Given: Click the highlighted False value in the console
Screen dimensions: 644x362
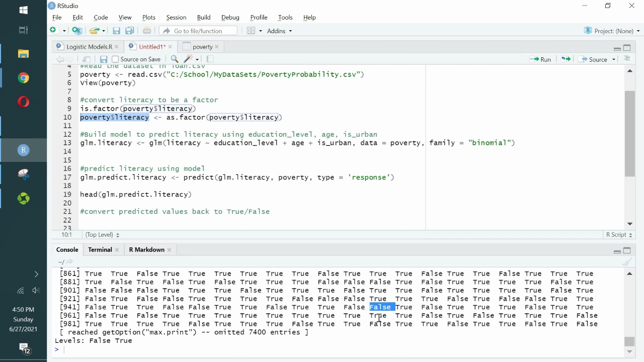Looking at the screenshot, I should coord(382,307).
